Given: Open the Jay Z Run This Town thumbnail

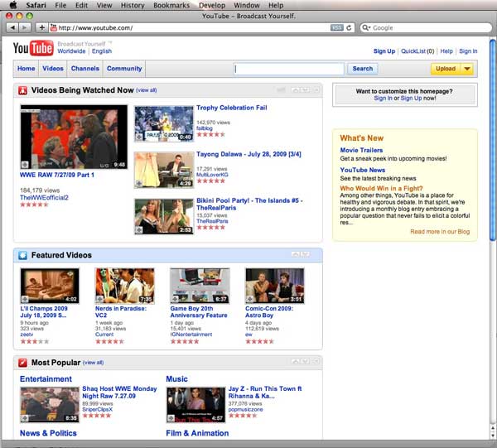Looking at the screenshot, I should coord(195,405).
